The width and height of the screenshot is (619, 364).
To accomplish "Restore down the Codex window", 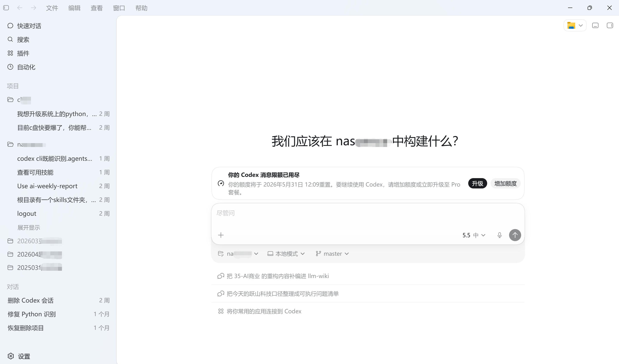I will point(590,8).
